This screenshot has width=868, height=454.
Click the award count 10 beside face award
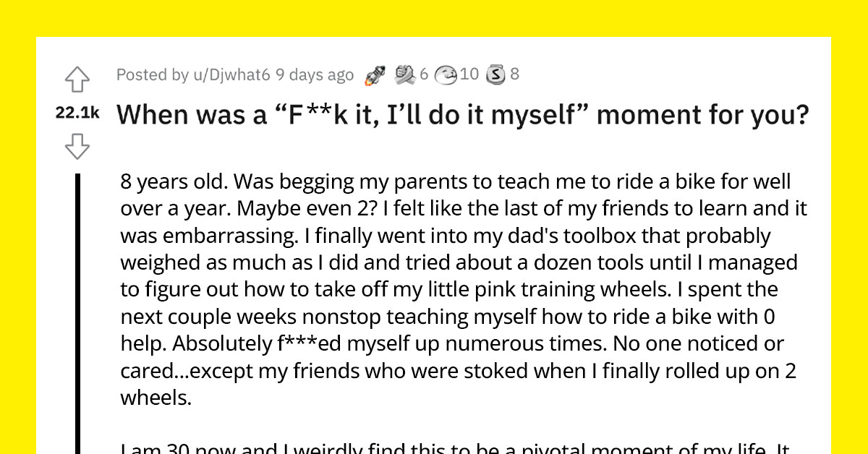(x=469, y=74)
